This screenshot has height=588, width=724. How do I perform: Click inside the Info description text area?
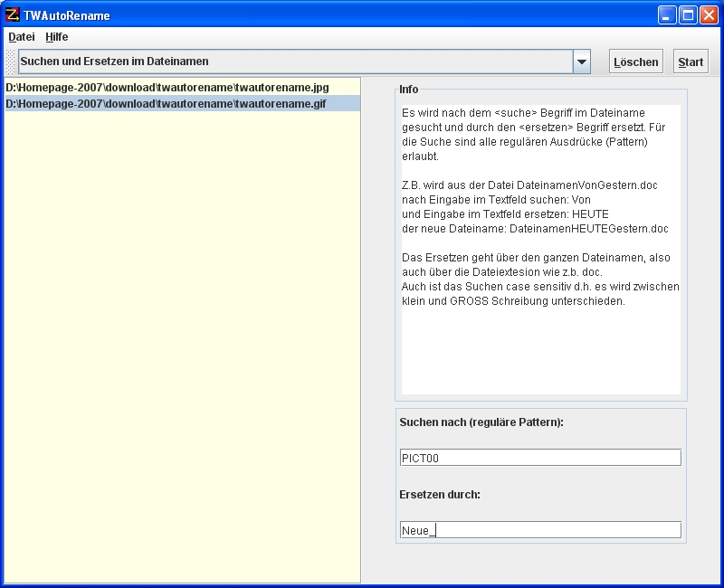pyautogui.click(x=540, y=250)
